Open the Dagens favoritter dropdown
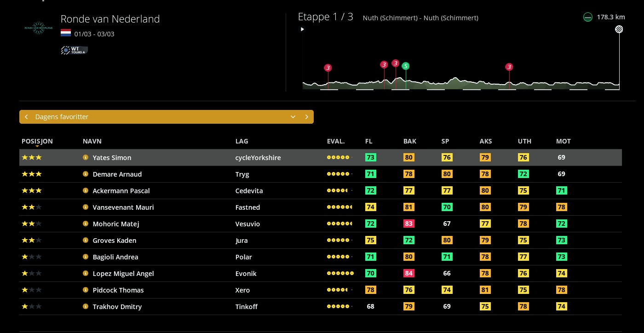The height and width of the screenshot is (333, 644). pyautogui.click(x=293, y=117)
